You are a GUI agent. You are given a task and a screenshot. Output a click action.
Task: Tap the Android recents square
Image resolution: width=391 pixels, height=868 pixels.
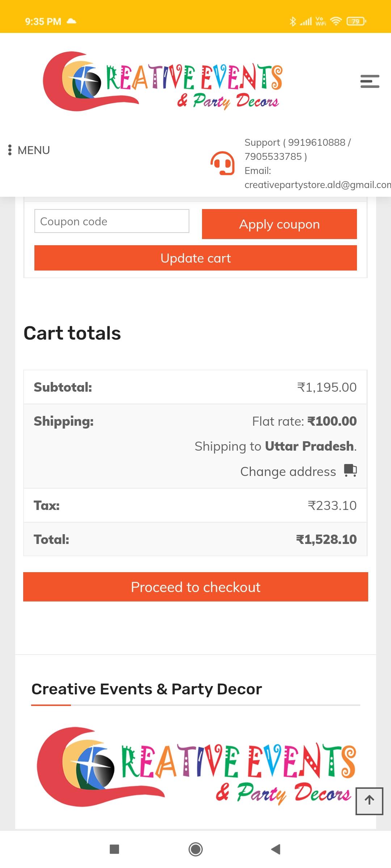click(x=114, y=849)
